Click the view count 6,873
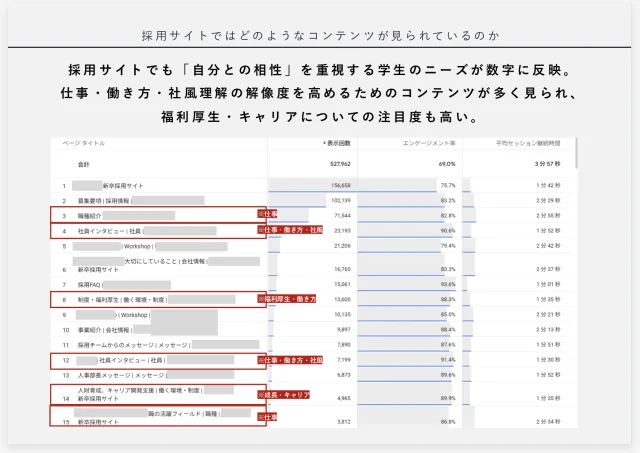The image size is (640, 453). (x=344, y=375)
